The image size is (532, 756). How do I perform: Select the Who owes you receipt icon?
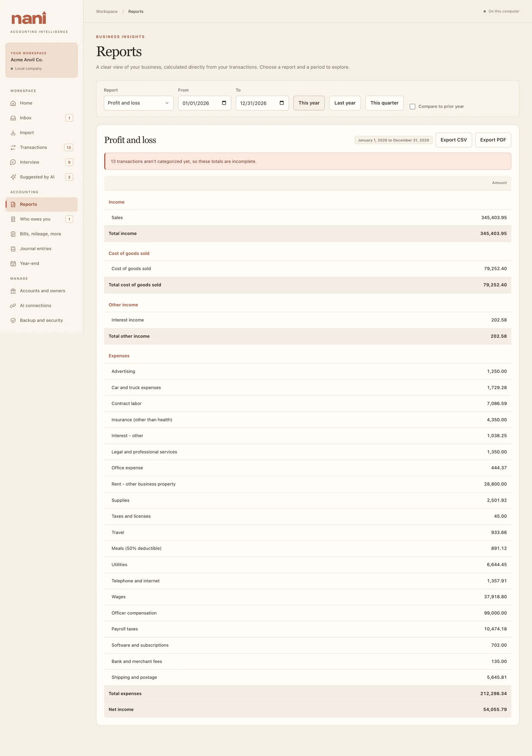point(13,219)
